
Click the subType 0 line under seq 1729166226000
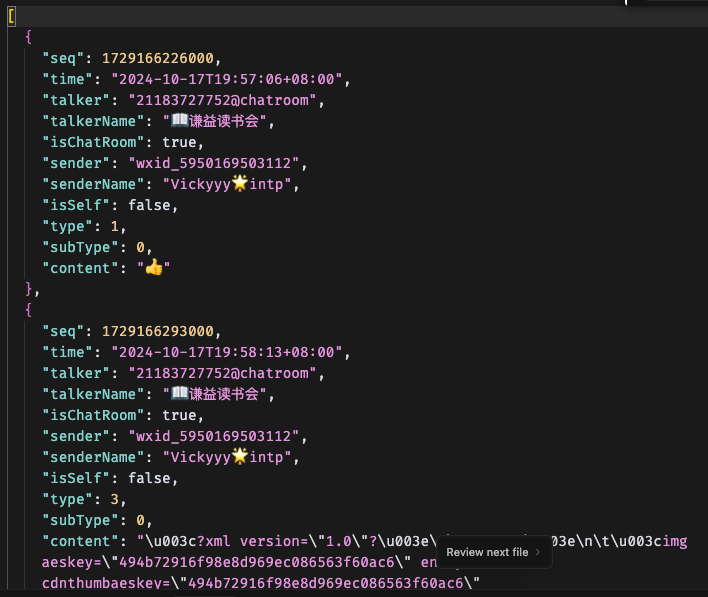click(x=97, y=247)
